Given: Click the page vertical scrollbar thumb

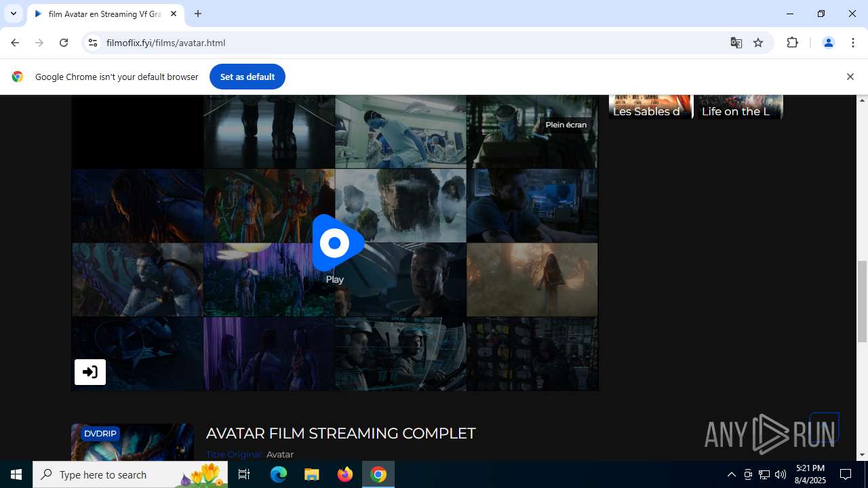Looking at the screenshot, I should [863, 302].
